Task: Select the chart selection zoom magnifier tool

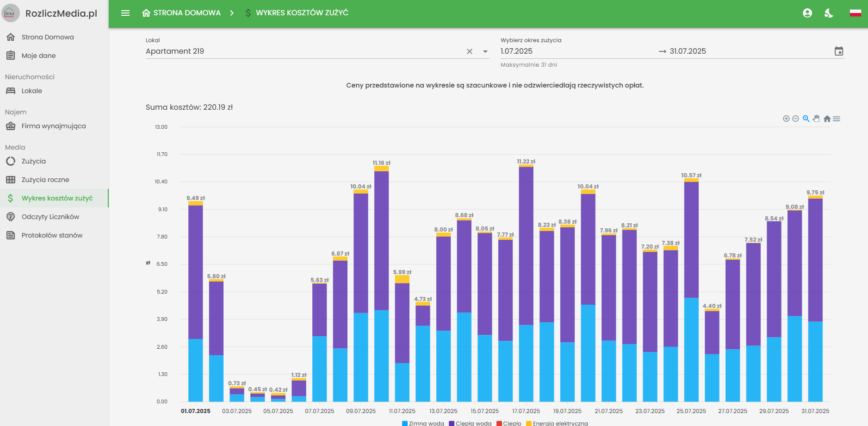Action: [806, 119]
